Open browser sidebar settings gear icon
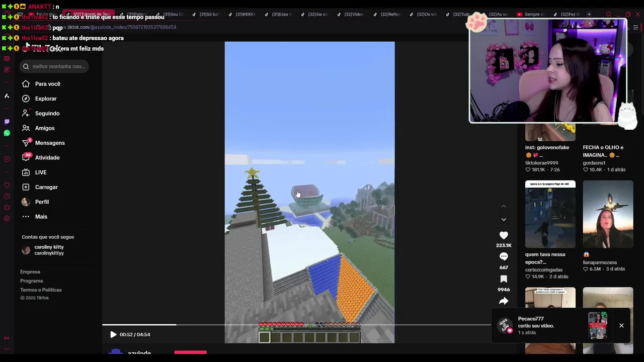Screen dimensions: 644x362 pyautogui.click(x=7, y=219)
